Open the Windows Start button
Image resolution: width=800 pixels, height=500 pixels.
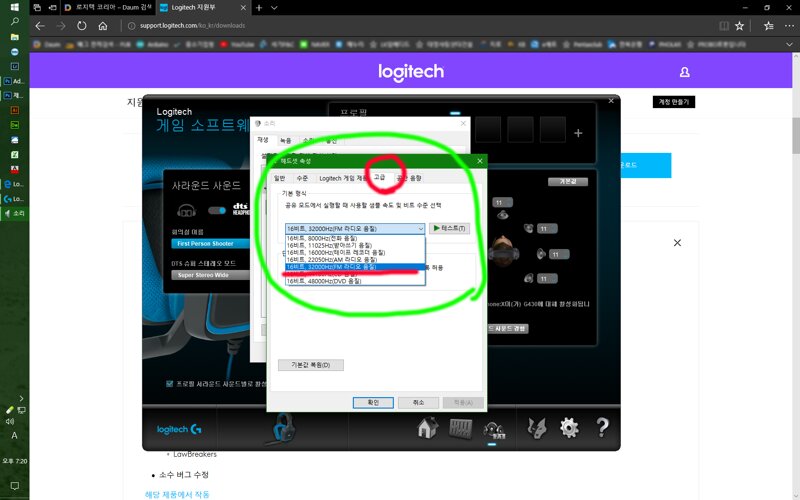(14, 7)
